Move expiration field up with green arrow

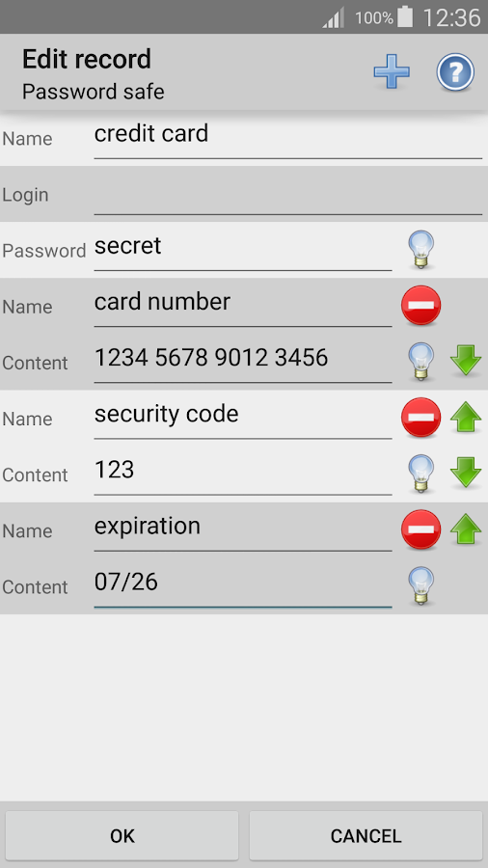pyautogui.click(x=466, y=529)
